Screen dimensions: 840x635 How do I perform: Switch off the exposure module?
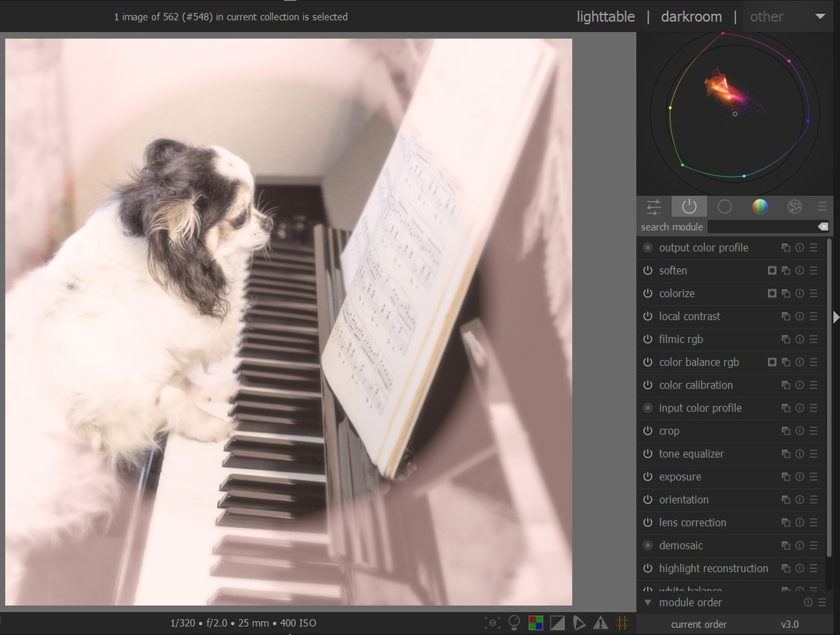tap(647, 477)
